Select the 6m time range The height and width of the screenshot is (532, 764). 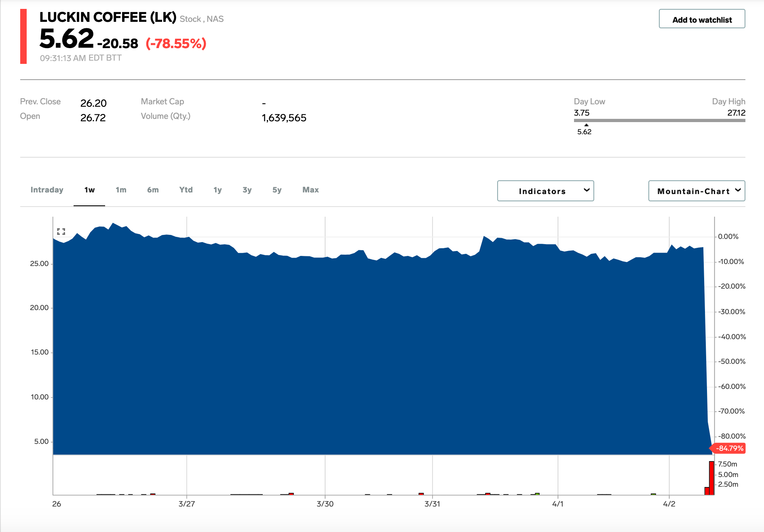(153, 190)
